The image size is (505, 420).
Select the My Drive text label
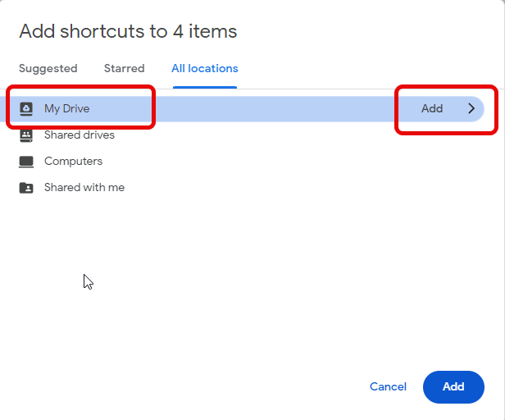click(x=67, y=108)
